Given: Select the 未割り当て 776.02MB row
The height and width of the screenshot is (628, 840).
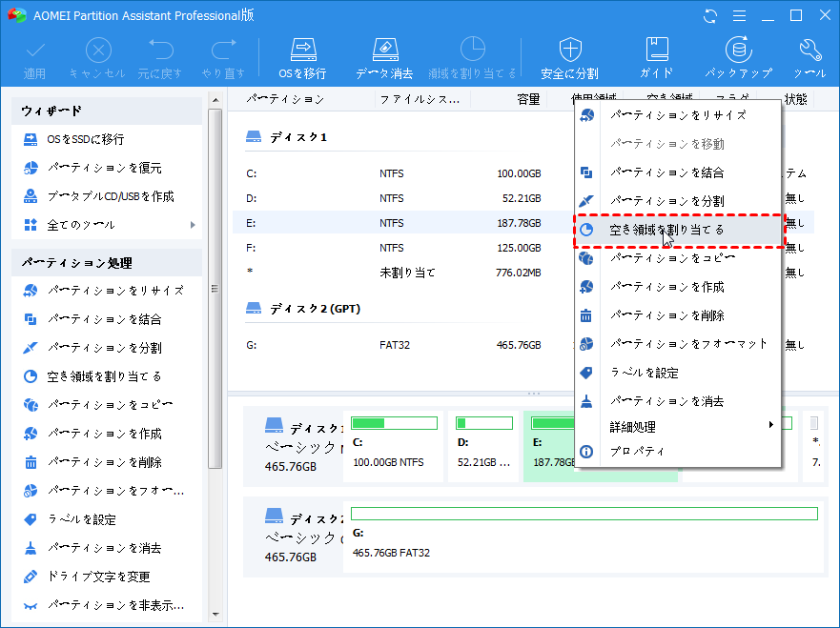Looking at the screenshot, I should pyautogui.click(x=403, y=273).
